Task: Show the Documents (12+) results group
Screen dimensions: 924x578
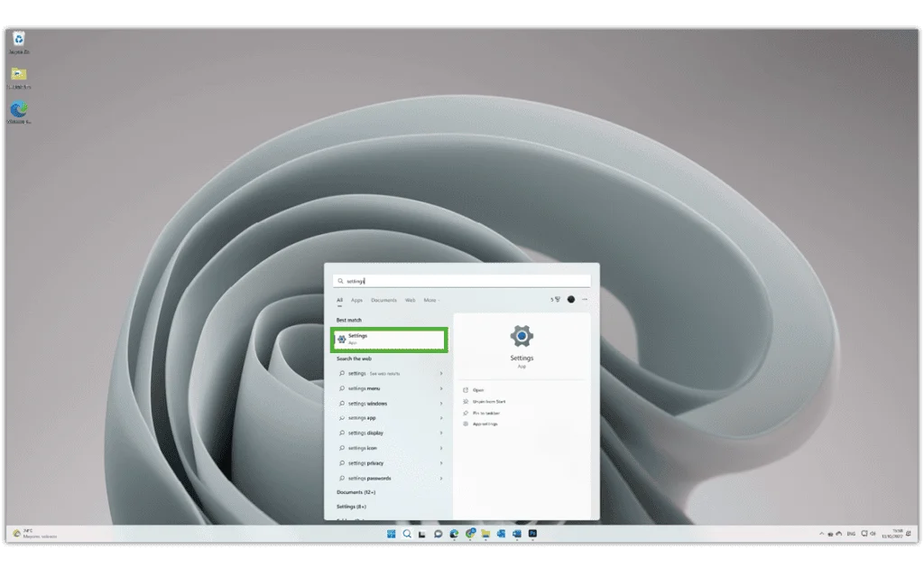Action: (356, 492)
